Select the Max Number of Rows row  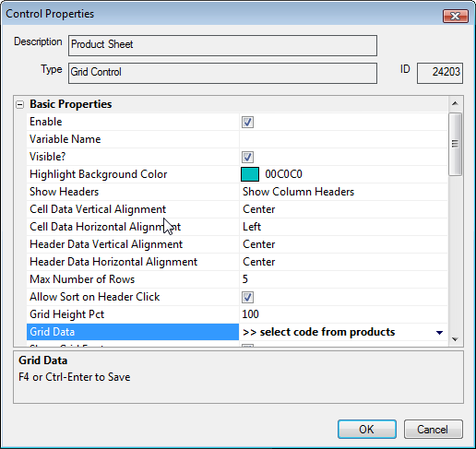(x=237, y=279)
